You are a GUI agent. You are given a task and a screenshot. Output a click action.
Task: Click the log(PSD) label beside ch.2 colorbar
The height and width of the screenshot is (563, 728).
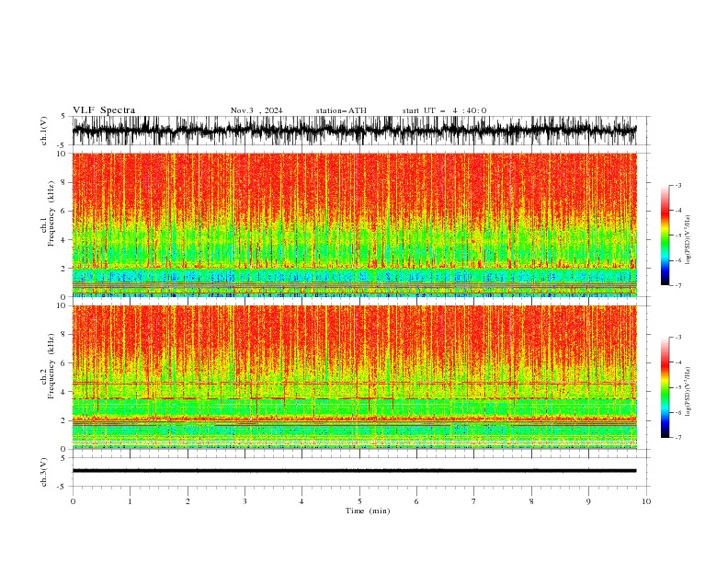[x=688, y=392]
